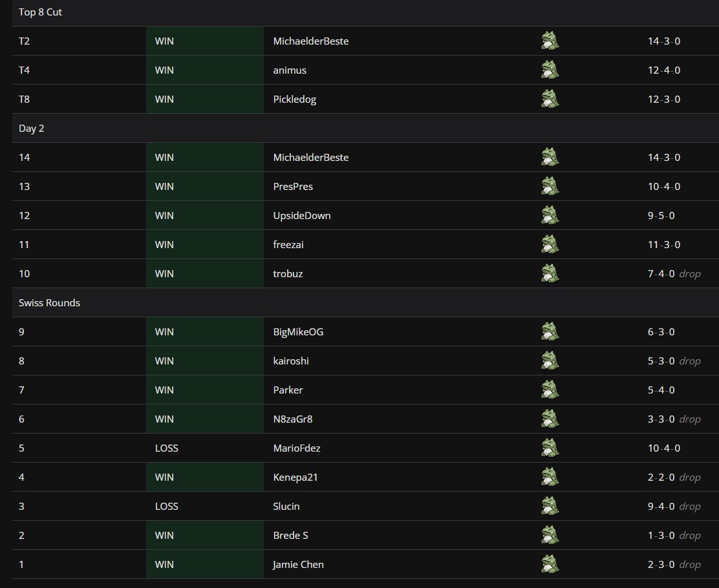Click the WIN result in the T2 row

tap(164, 41)
